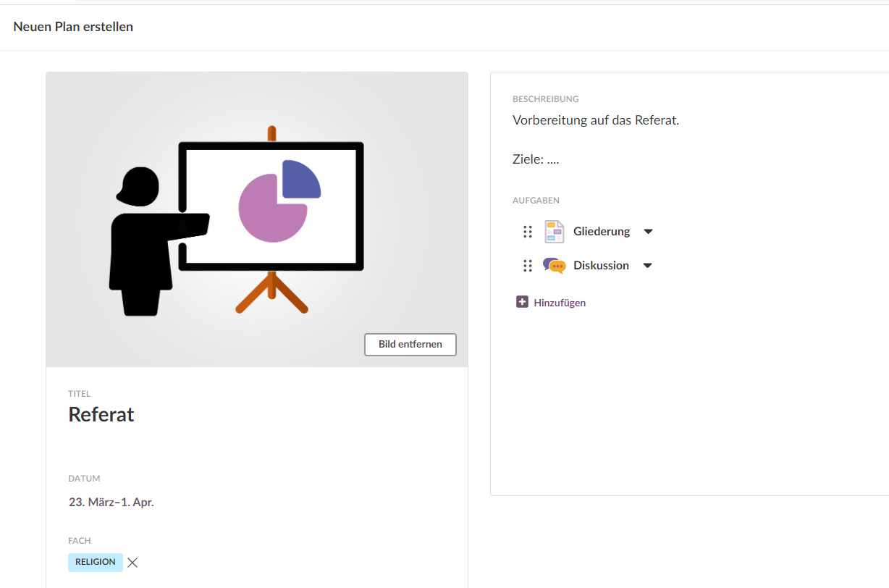This screenshot has width=889, height=588.
Task: Click the Hinzufügen link to add a task
Action: click(x=559, y=303)
